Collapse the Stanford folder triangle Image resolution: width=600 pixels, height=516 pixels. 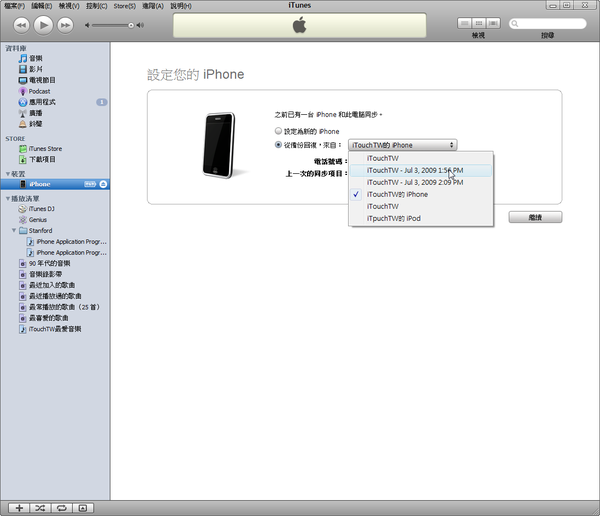[14, 230]
